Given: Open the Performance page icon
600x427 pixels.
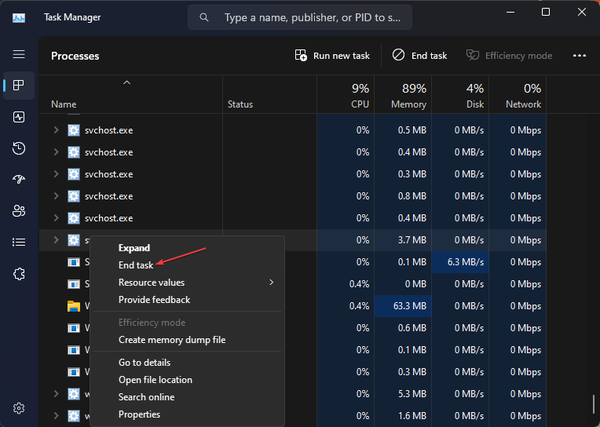Looking at the screenshot, I should tap(18, 117).
